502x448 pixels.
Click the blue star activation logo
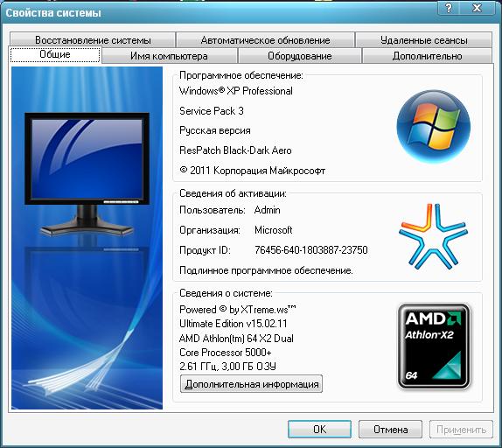tap(433, 235)
